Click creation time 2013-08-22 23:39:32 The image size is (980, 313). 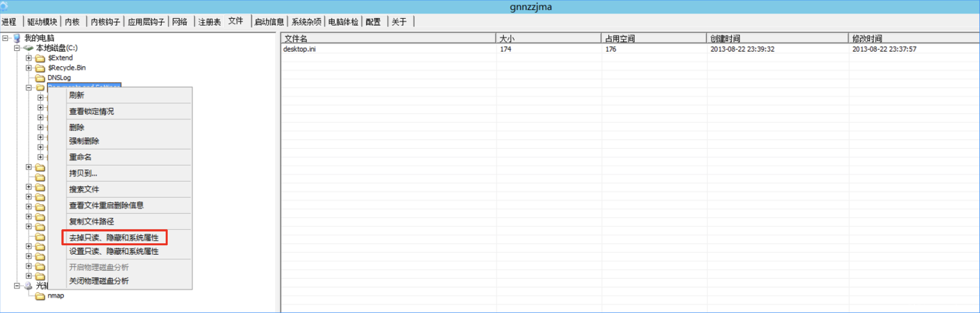pyautogui.click(x=742, y=49)
